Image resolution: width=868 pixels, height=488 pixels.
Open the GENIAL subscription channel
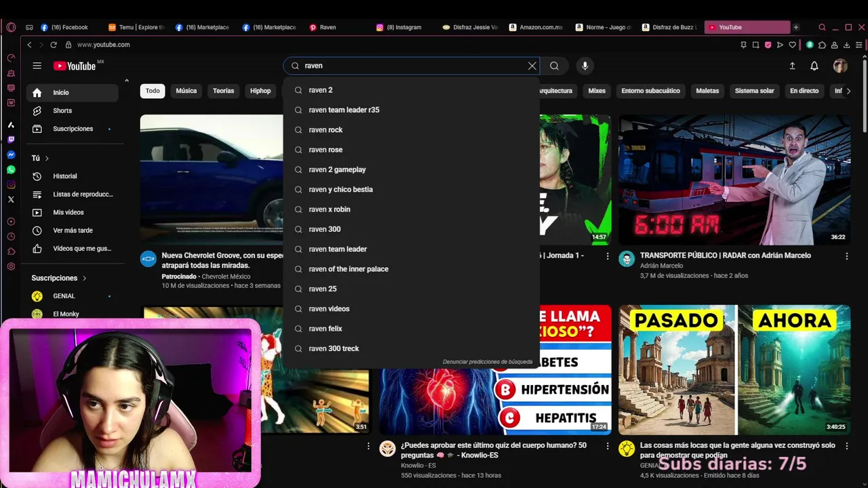[x=72, y=296]
